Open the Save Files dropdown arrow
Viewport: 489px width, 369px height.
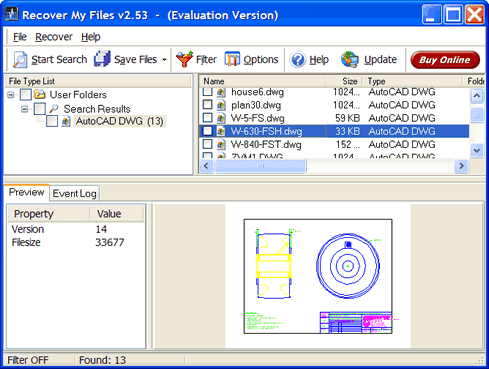[164, 60]
